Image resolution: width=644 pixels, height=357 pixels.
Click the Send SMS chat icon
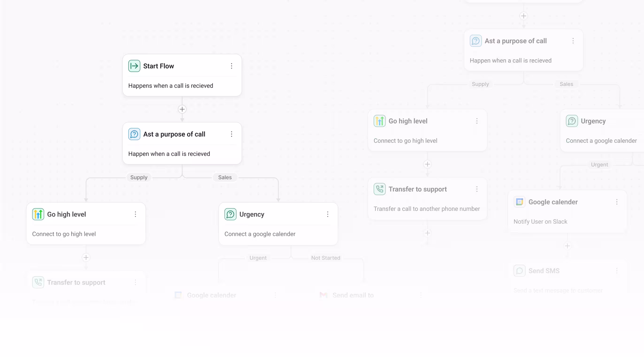pos(520,270)
